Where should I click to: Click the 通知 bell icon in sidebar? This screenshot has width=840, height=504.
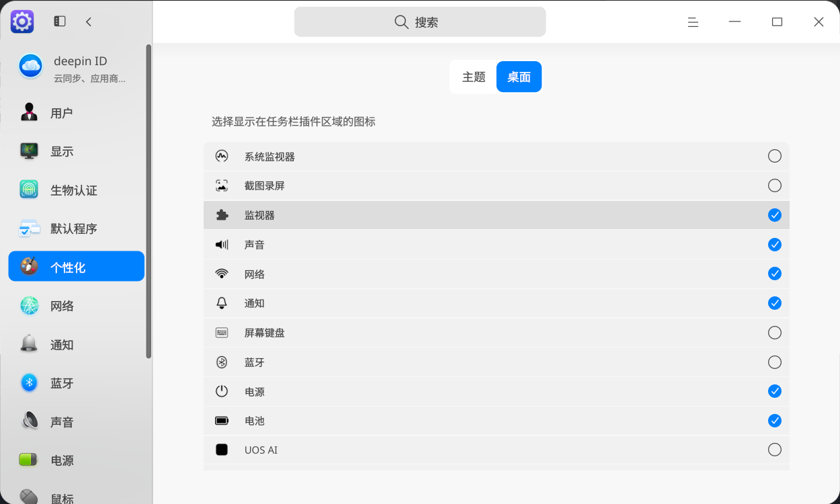[29, 344]
